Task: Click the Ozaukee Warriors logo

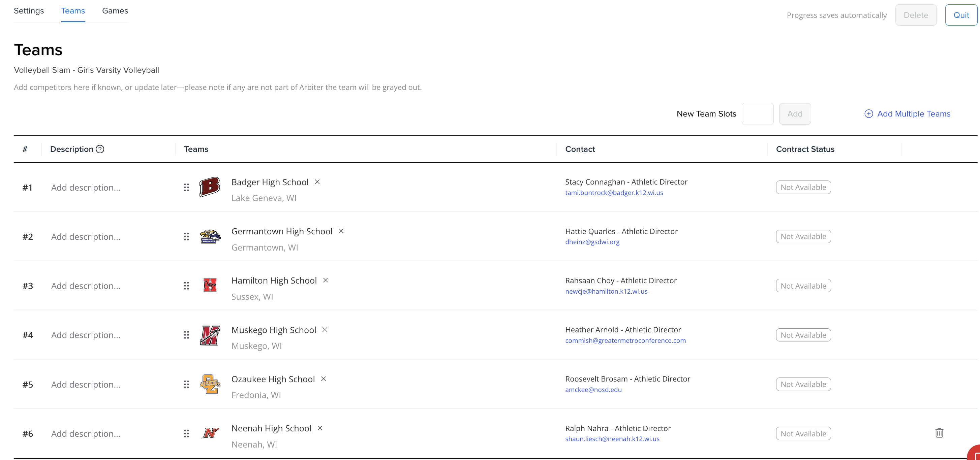Action: 210,384
